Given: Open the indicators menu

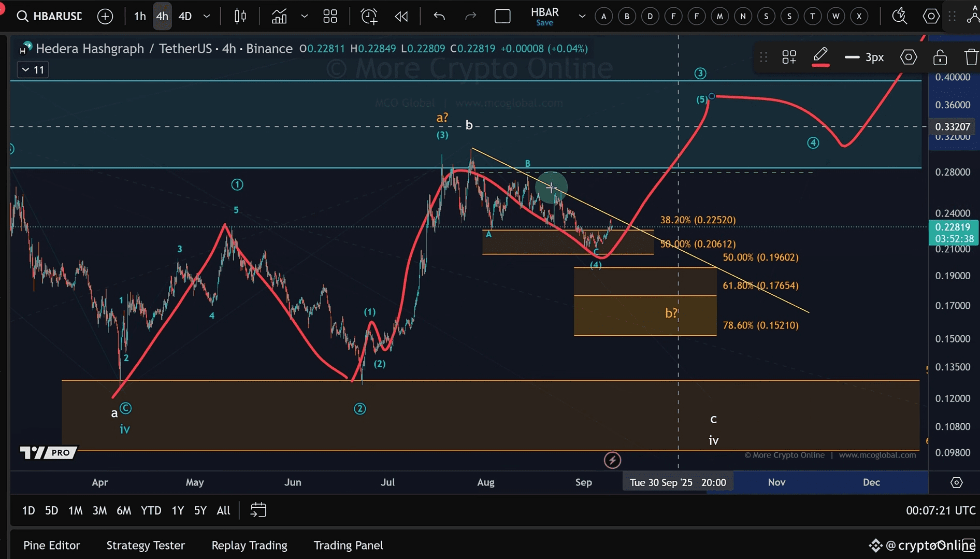Looking at the screenshot, I should pyautogui.click(x=280, y=16).
